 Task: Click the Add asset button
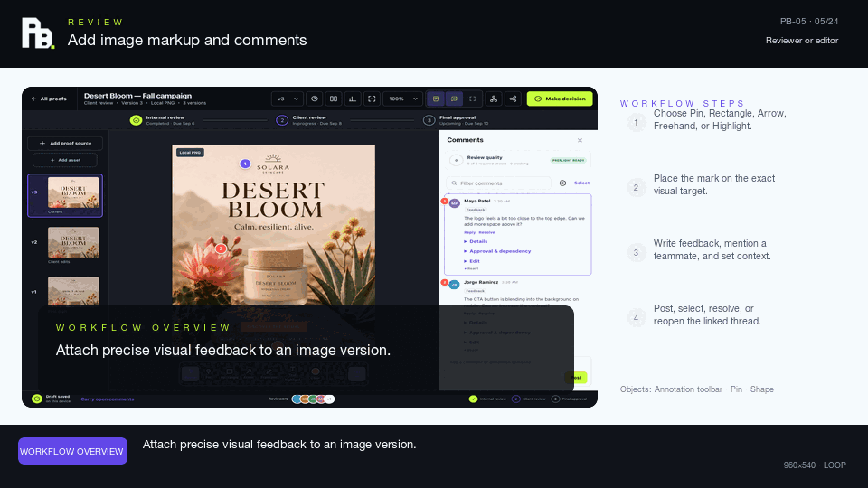(65, 160)
